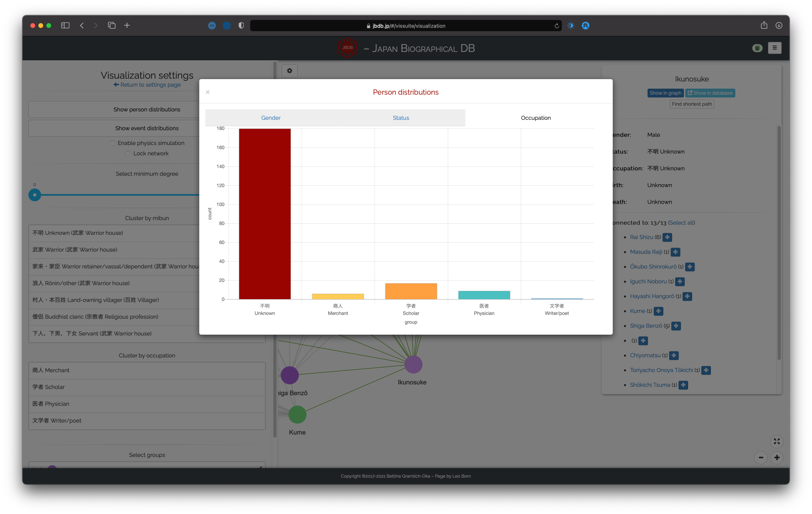Image resolution: width=812 pixels, height=514 pixels.
Task: Go back in Safari
Action: point(82,26)
